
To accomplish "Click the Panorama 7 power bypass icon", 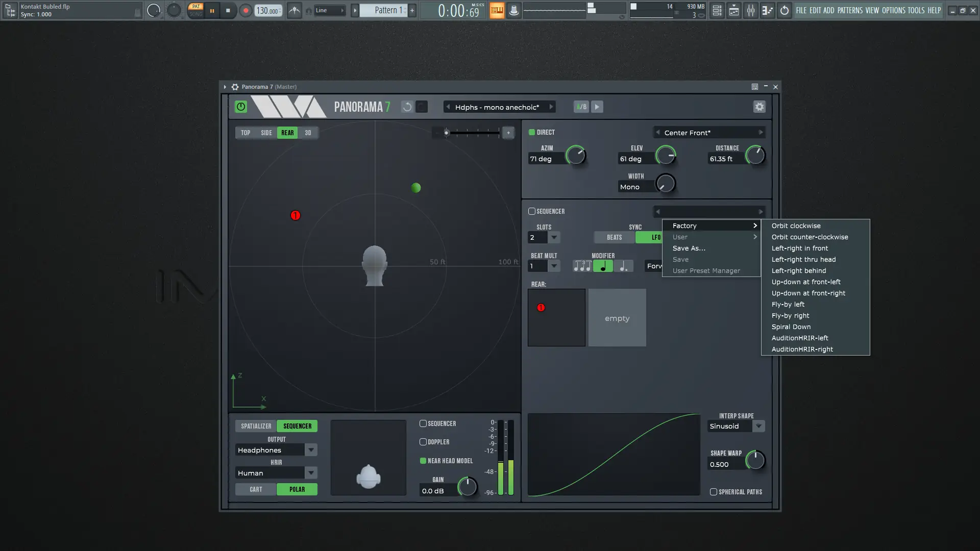I will 240,107.
